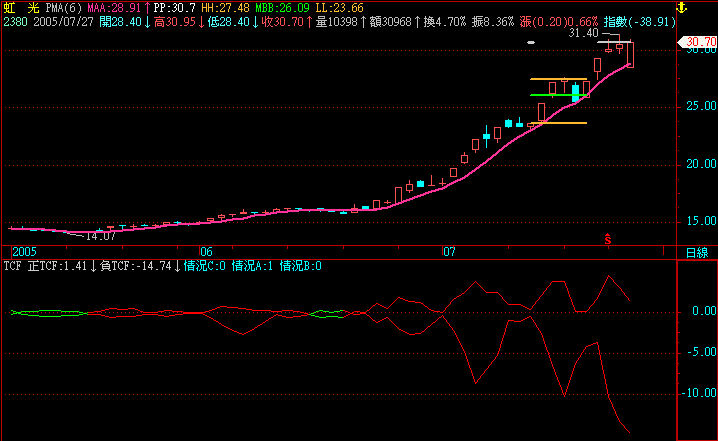Click the turnover amount 額30968
The image size is (718, 441).
(x=391, y=22)
